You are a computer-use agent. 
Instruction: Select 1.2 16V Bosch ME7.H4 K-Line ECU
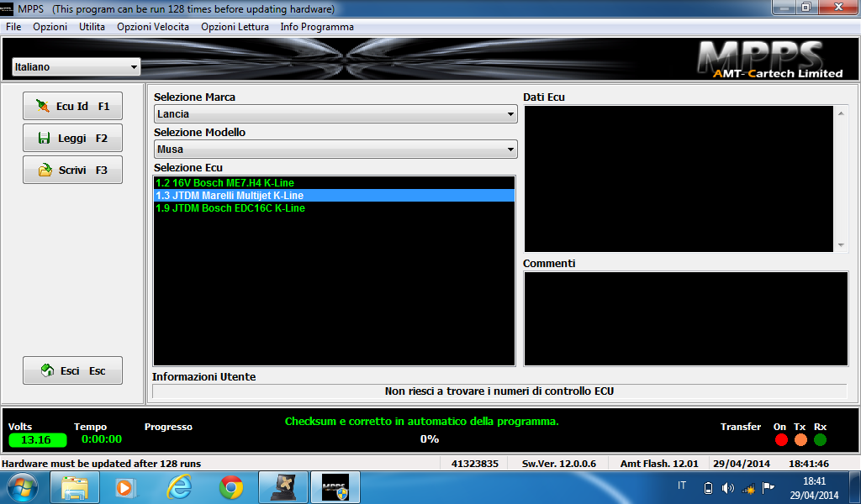[x=334, y=182]
